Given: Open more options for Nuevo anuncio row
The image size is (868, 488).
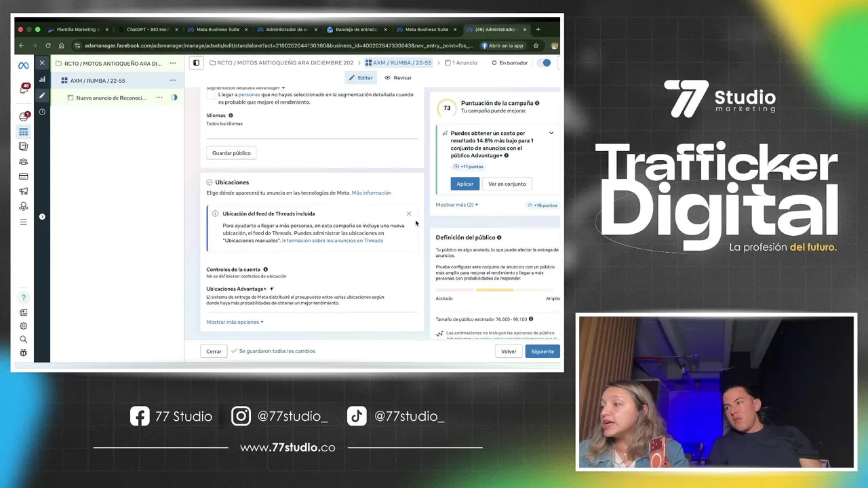Looking at the screenshot, I should [x=159, y=98].
